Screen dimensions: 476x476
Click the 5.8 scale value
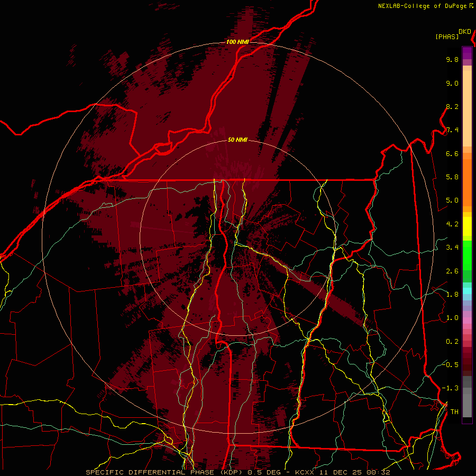coord(452,177)
